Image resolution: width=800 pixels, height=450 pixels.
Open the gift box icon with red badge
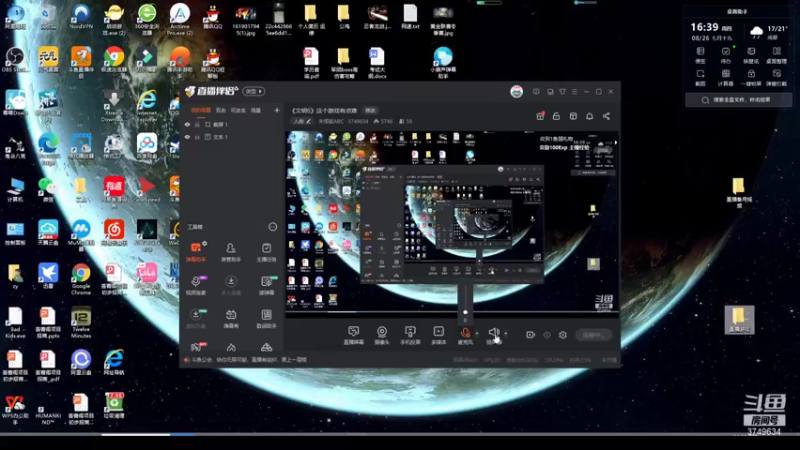pyautogui.click(x=540, y=116)
